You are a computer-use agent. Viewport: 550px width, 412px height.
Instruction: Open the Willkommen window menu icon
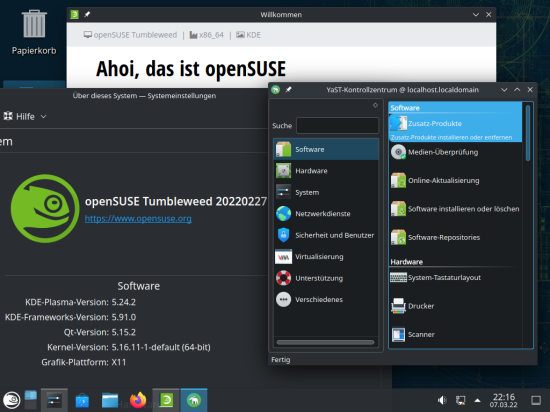[74, 14]
